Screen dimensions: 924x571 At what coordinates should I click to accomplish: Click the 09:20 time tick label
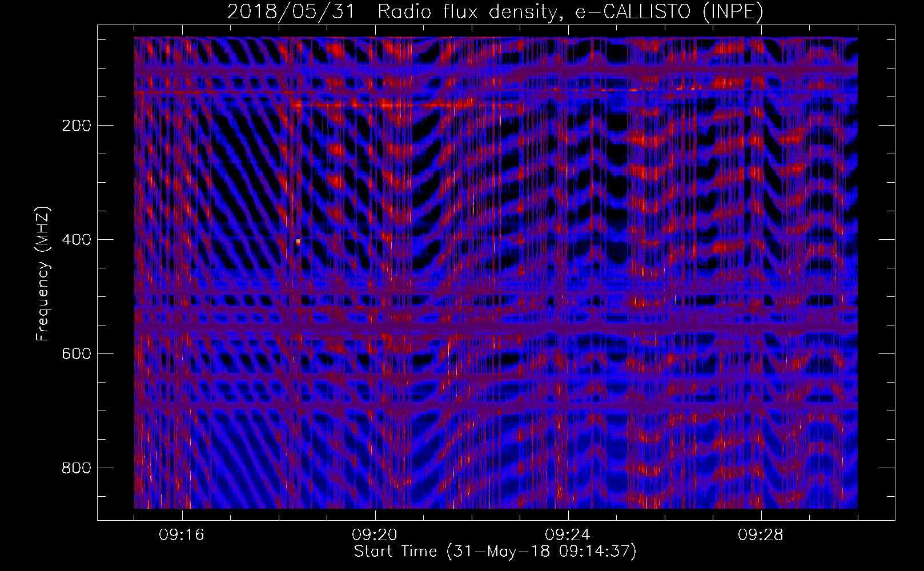375,535
